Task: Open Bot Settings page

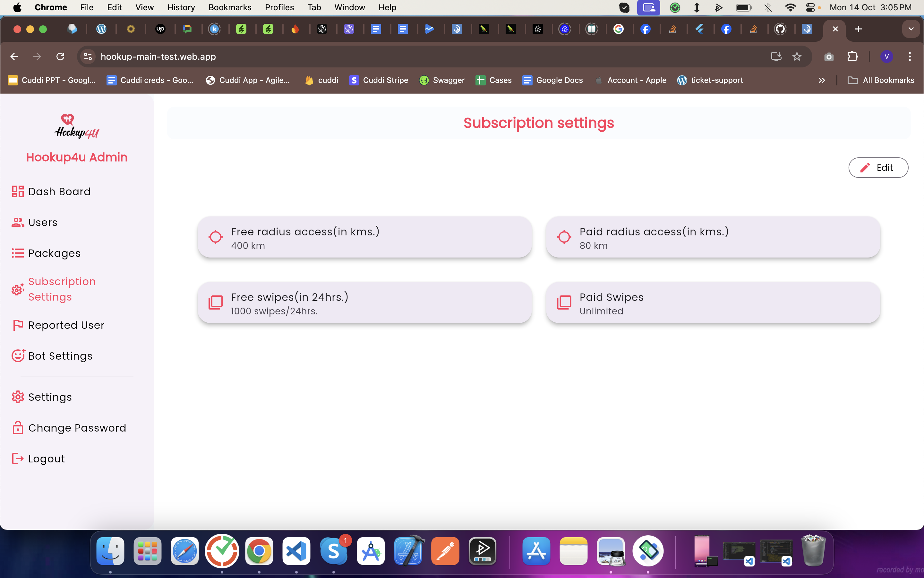Action: [52, 356]
